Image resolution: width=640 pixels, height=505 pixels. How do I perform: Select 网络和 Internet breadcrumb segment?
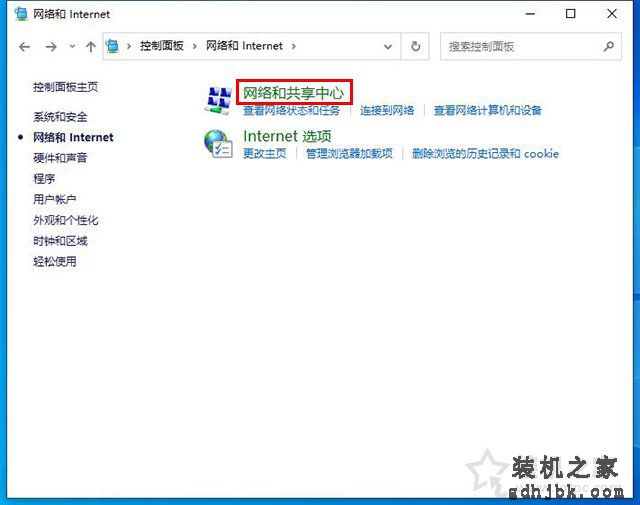[x=244, y=46]
